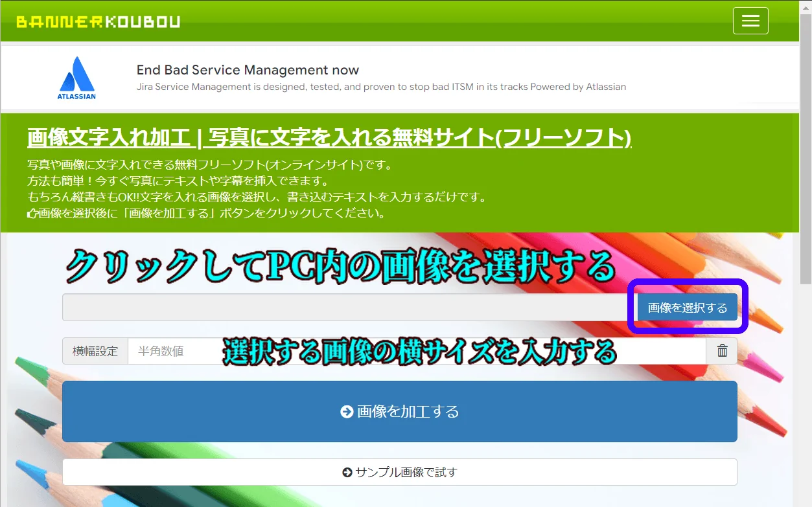Click the 画像を加工する button
The width and height of the screenshot is (812, 507).
point(400,411)
